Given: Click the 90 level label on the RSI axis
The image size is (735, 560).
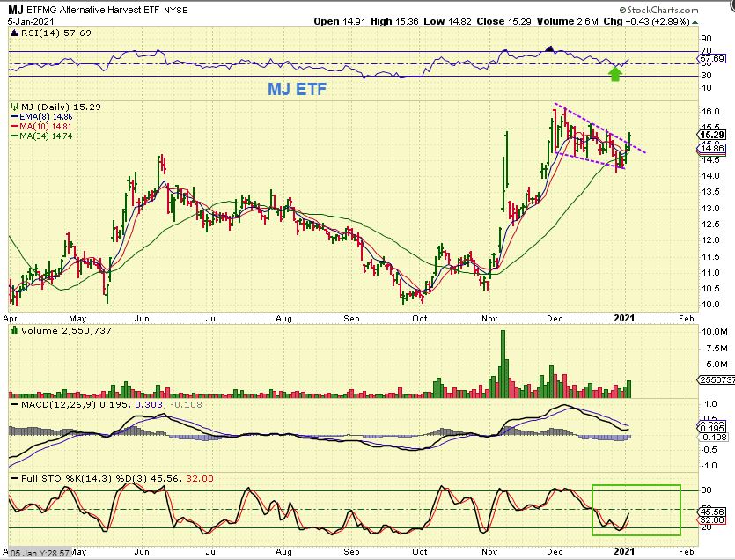Looking at the screenshot, I should (707, 39).
